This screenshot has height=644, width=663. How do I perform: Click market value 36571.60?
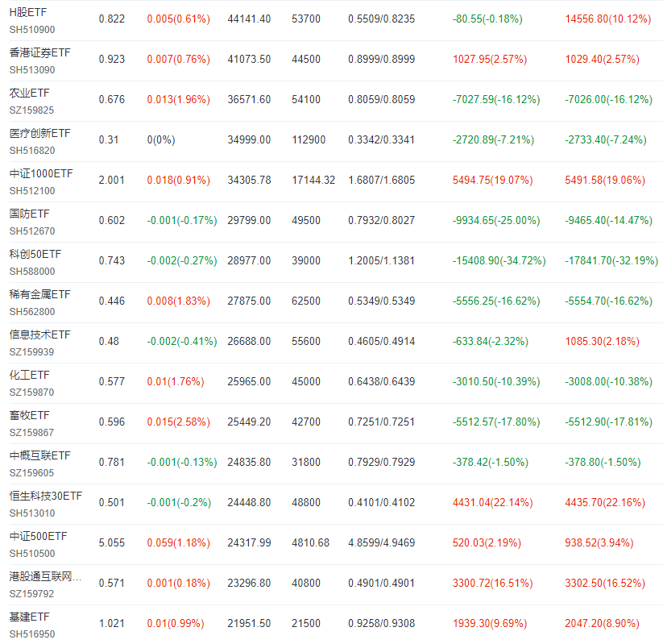249,99
